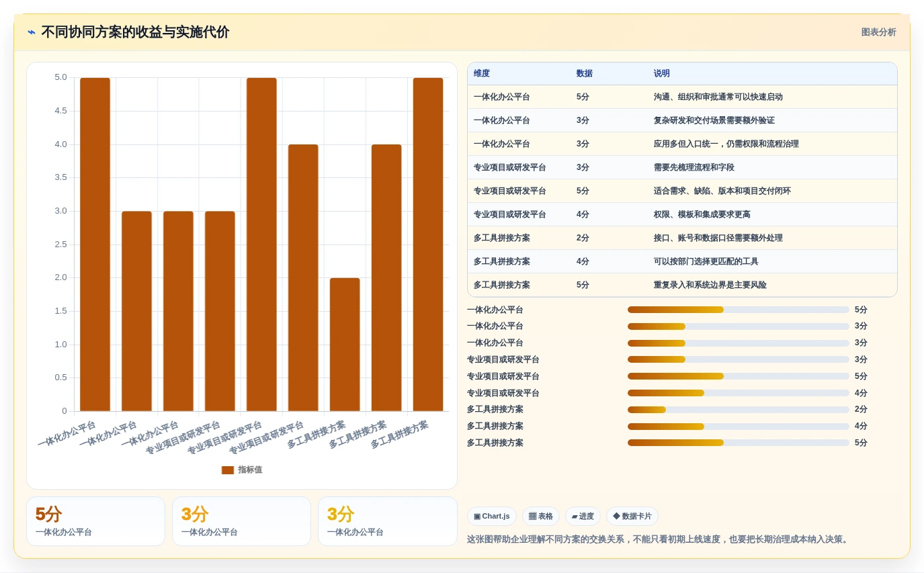
Task: Click 专业项目或研发平台 3分 progress bar
Action: 738,359
